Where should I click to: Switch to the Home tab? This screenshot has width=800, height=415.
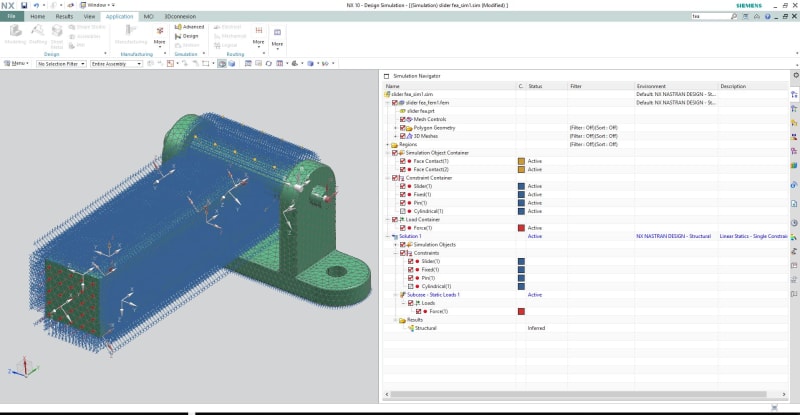point(37,16)
